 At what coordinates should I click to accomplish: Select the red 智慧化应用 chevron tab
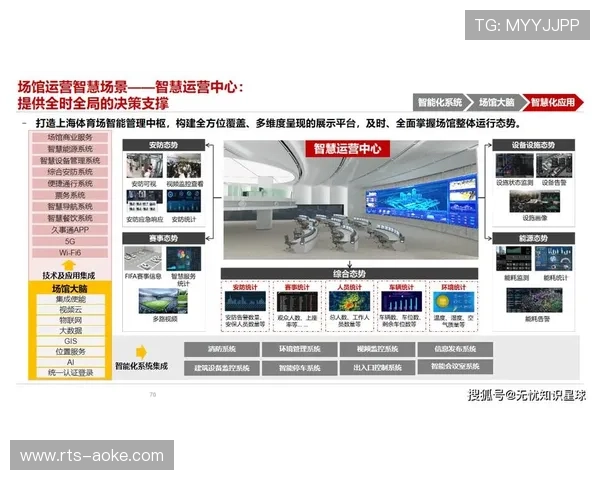(553, 103)
